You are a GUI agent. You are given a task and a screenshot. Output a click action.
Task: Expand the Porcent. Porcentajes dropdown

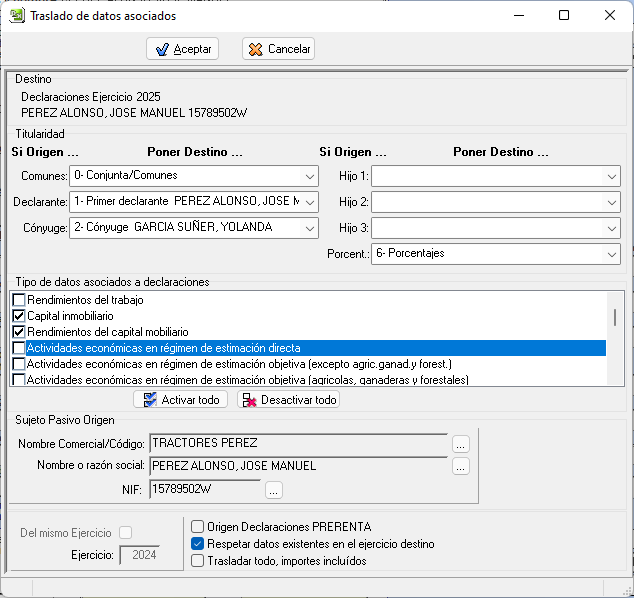[611, 254]
